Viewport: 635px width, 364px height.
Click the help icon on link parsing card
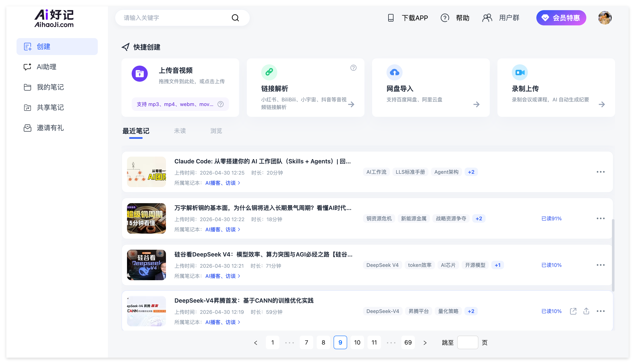pyautogui.click(x=353, y=68)
